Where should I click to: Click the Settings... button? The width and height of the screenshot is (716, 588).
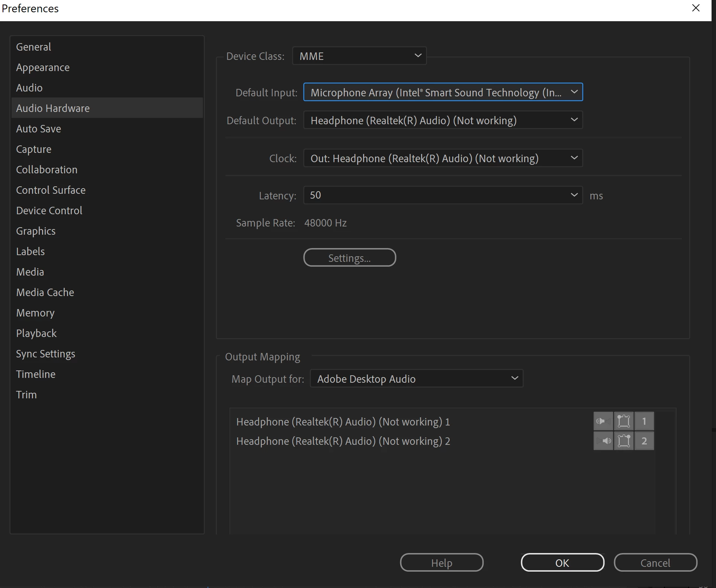point(349,258)
